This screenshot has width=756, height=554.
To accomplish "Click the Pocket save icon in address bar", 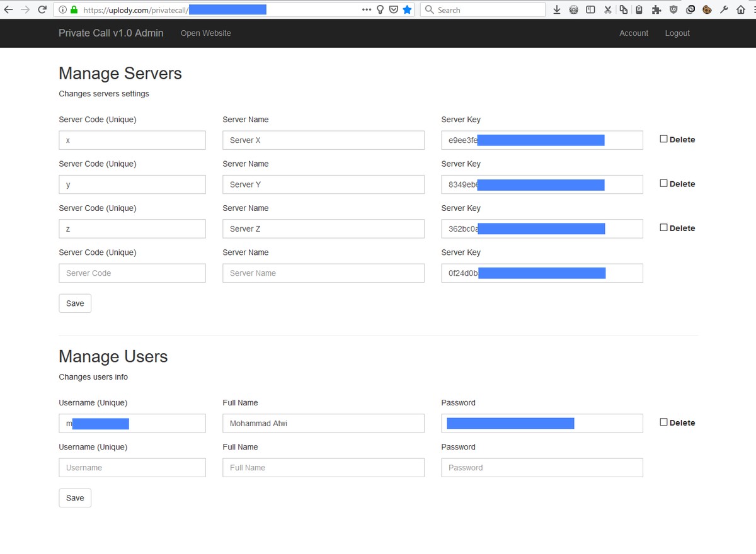I will pos(394,9).
